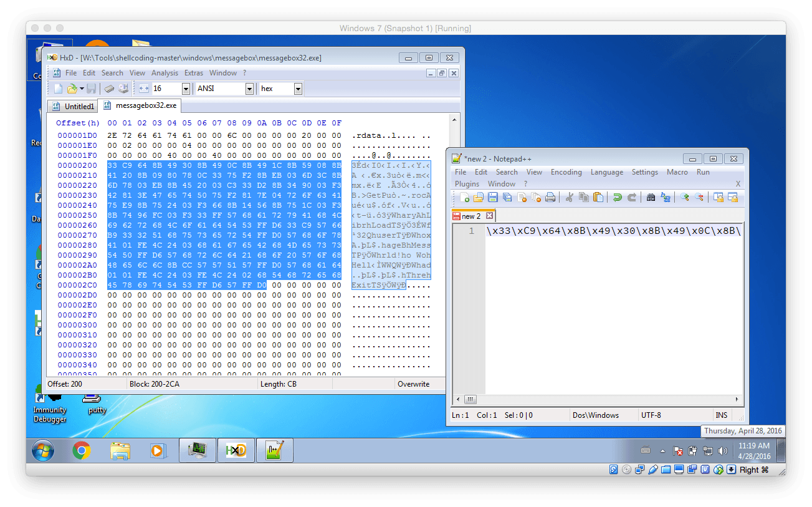
Task: Click offset 000002D0 row label in HxD
Action: pos(77,295)
